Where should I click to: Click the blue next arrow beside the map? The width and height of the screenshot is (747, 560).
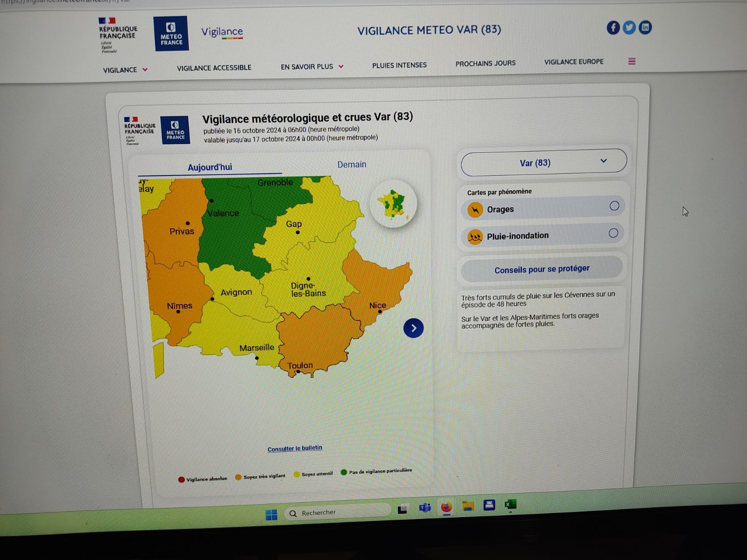(x=413, y=328)
